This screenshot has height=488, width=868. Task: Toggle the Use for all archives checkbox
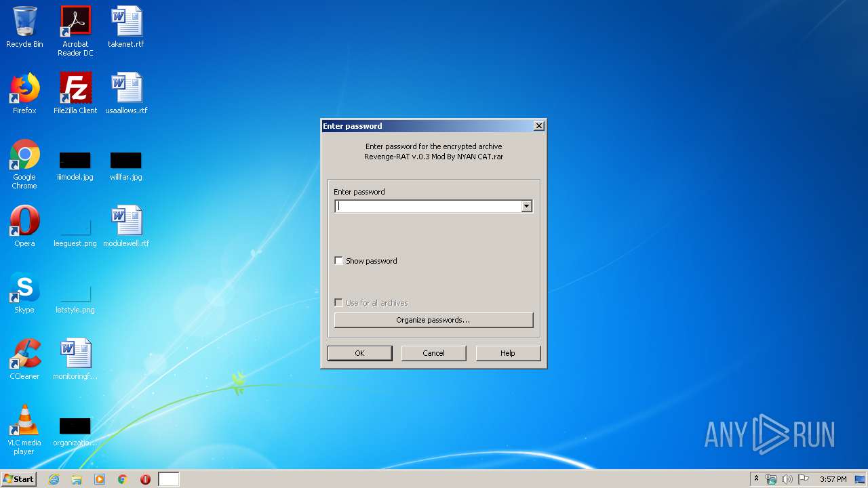(x=338, y=303)
